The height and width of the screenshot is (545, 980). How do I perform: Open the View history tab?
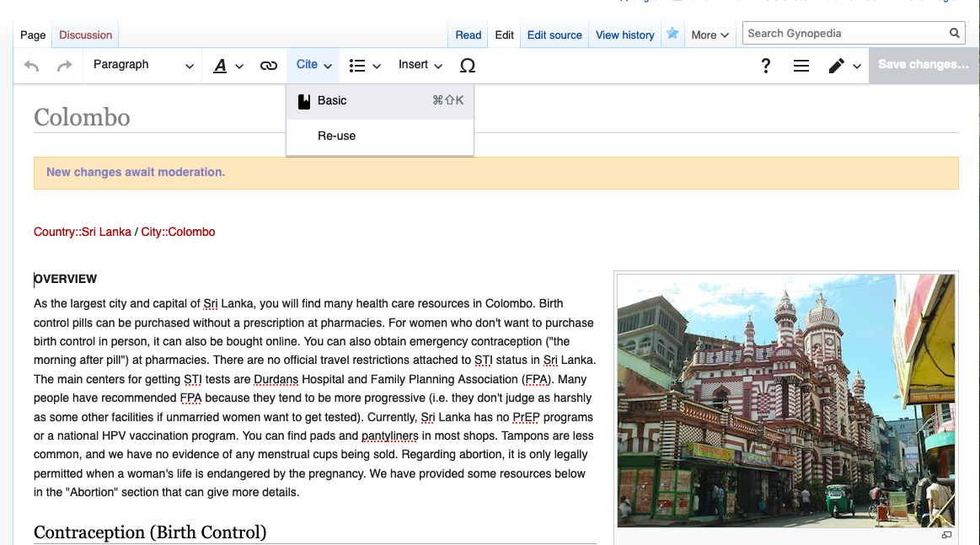[x=624, y=35]
